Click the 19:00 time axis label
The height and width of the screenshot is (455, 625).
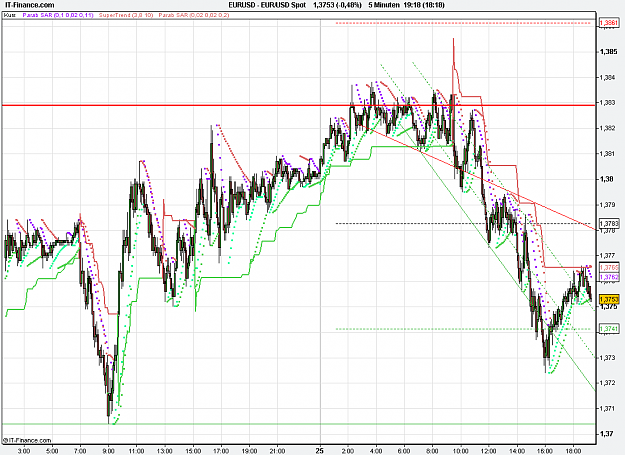[249, 451]
